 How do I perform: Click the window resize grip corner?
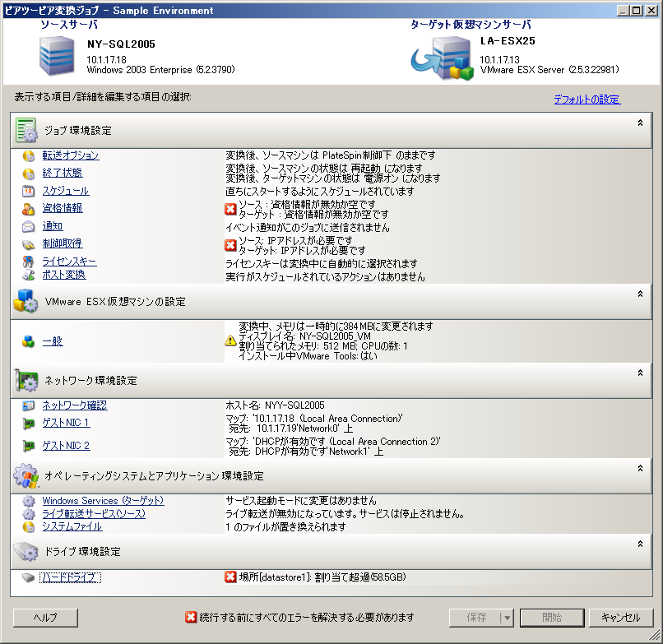click(x=656, y=636)
